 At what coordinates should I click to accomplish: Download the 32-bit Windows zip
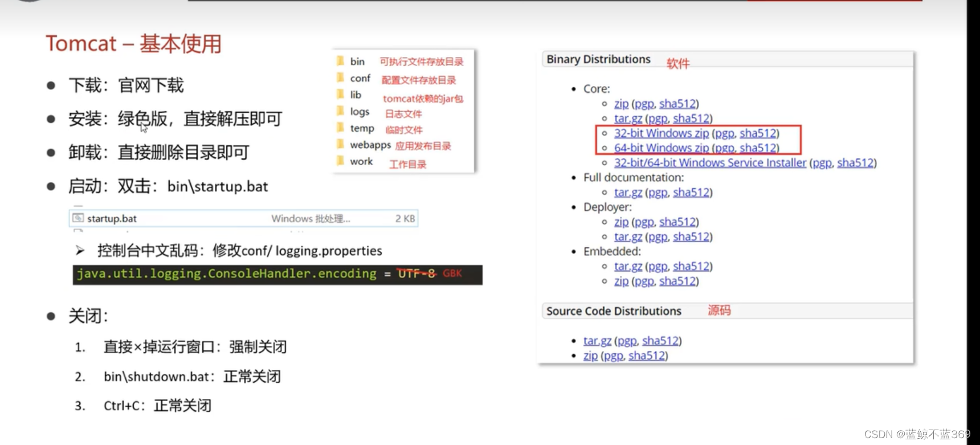click(661, 133)
